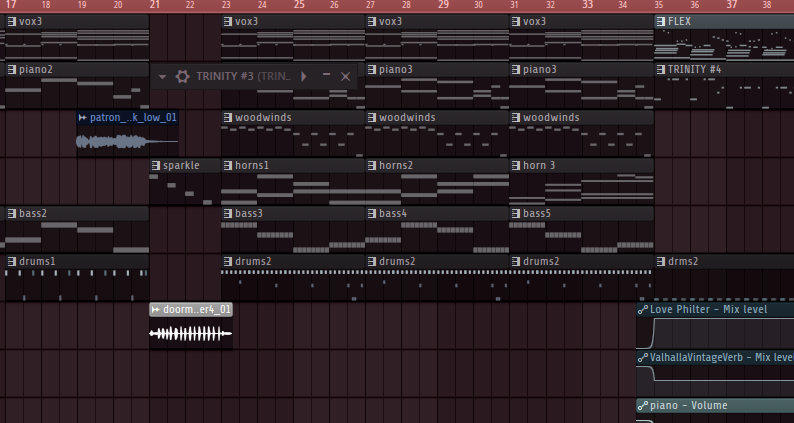Click the patron_..k_low_01 audio waveform
Image resolution: width=794 pixels, height=423 pixels.
[127, 142]
